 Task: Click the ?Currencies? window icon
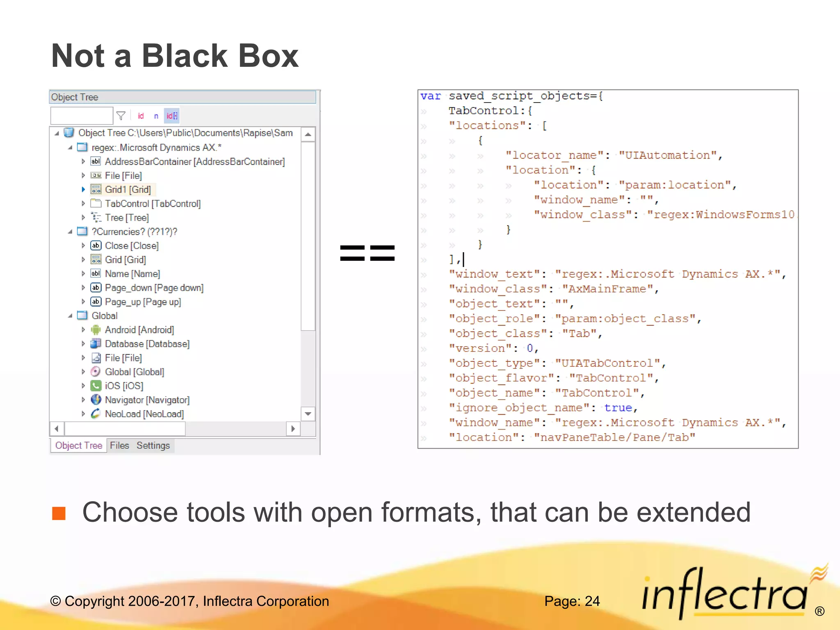point(82,231)
